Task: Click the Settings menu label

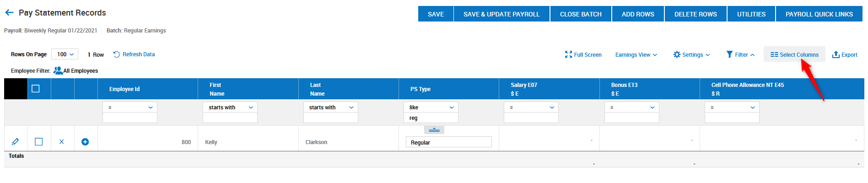Action: point(693,55)
